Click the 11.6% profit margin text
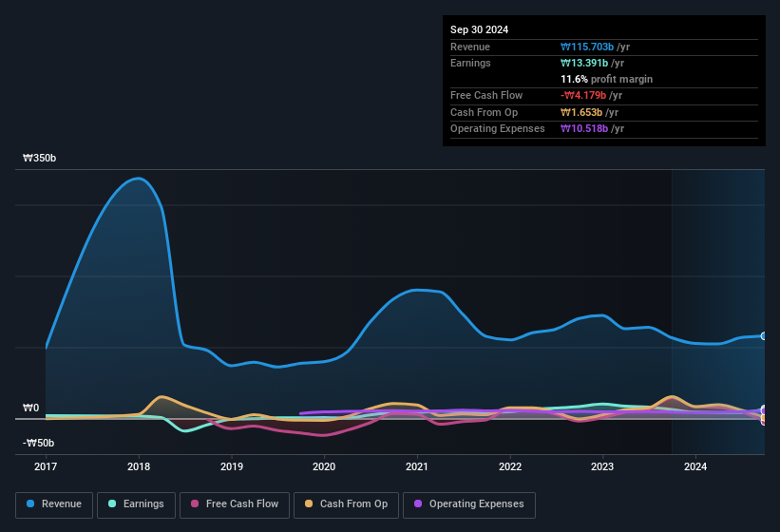The width and height of the screenshot is (780, 532). tap(606, 79)
